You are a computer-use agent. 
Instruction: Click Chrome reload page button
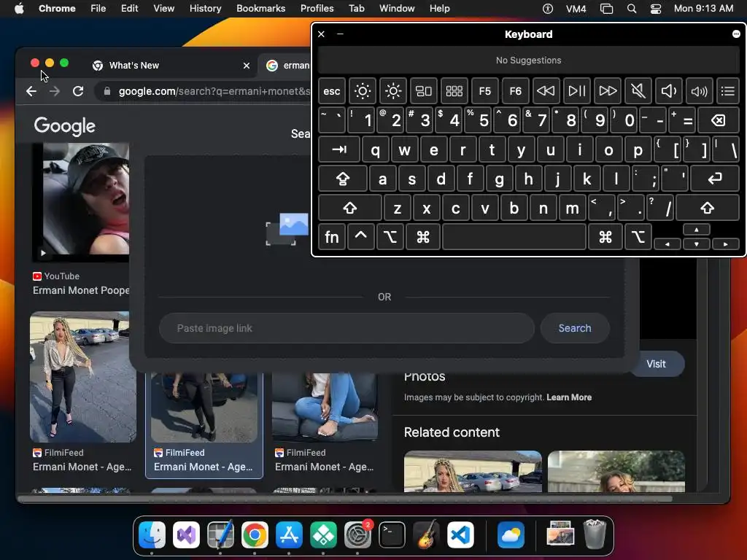[x=78, y=91]
